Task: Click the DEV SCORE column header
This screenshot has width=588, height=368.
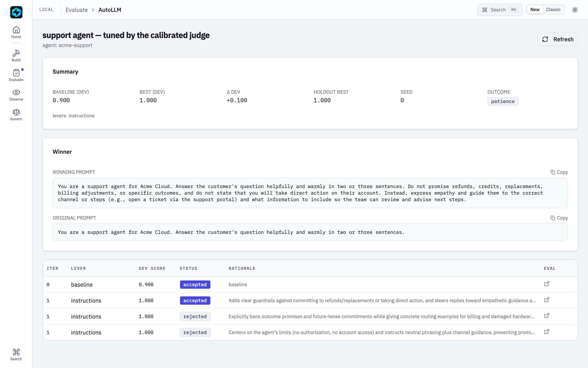Action: click(x=152, y=268)
